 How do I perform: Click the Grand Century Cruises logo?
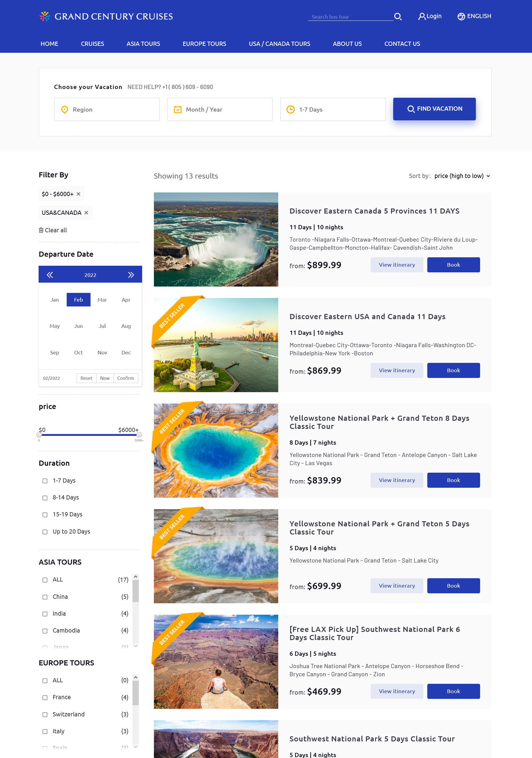point(106,17)
